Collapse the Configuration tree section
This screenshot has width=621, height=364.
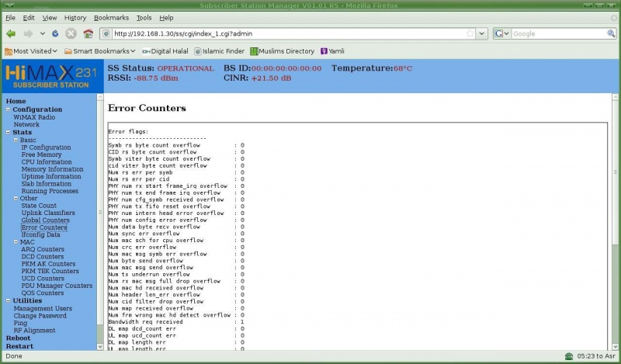coord(8,109)
